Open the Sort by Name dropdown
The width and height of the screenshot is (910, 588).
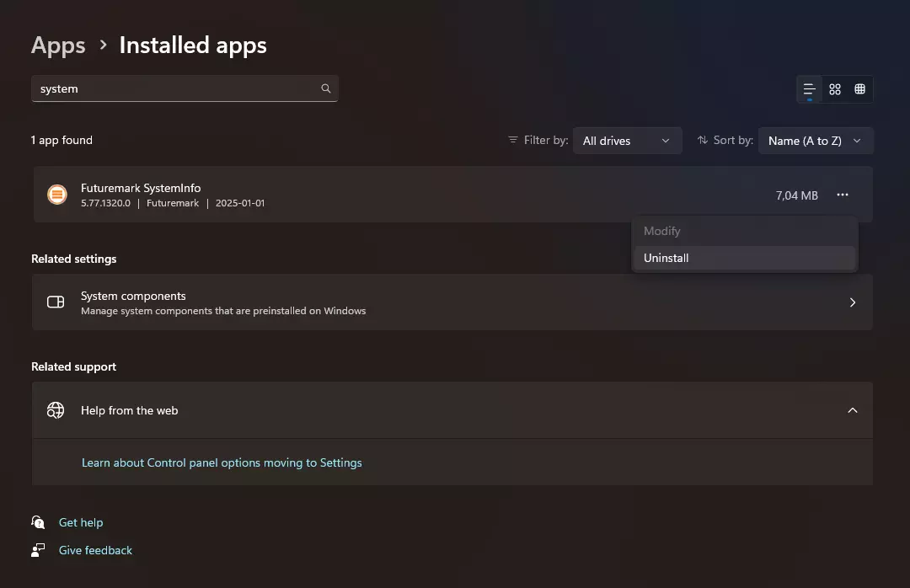coord(815,141)
